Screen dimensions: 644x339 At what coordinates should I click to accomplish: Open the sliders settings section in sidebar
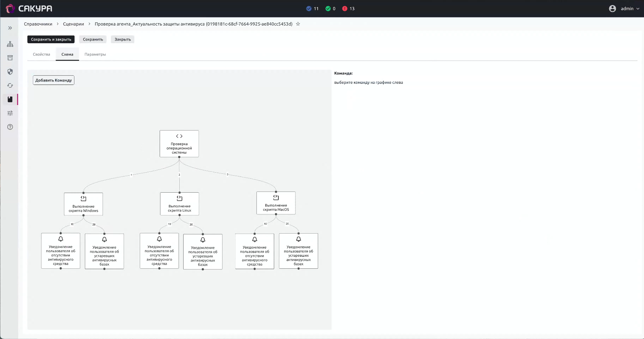pos(10,113)
